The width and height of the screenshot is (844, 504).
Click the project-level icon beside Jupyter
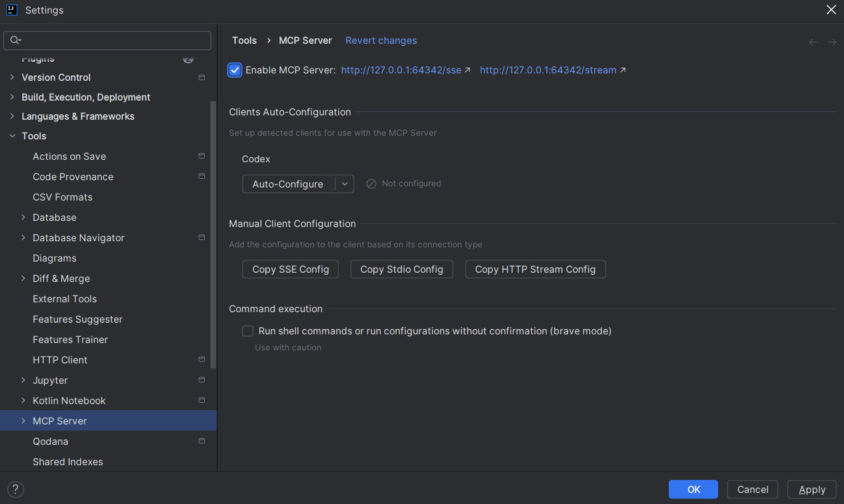[202, 381]
